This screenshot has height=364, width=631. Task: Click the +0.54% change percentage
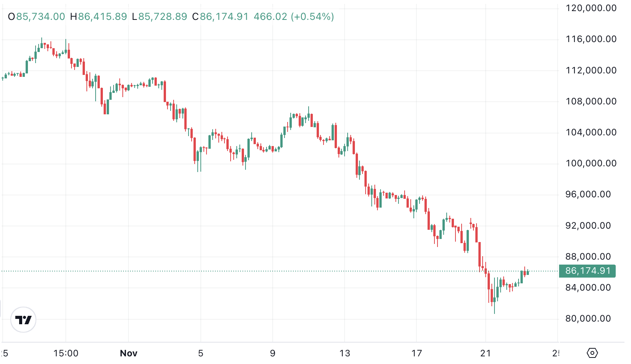coord(312,17)
